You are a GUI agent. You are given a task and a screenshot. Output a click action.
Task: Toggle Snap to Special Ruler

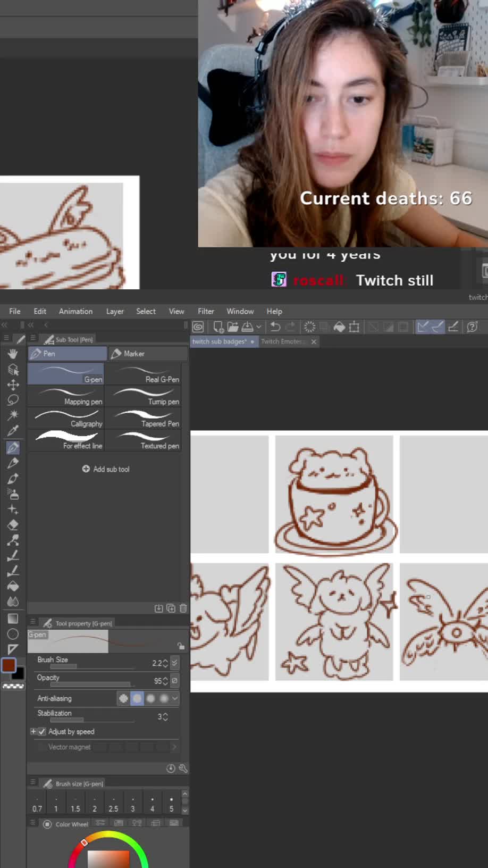[x=437, y=327]
